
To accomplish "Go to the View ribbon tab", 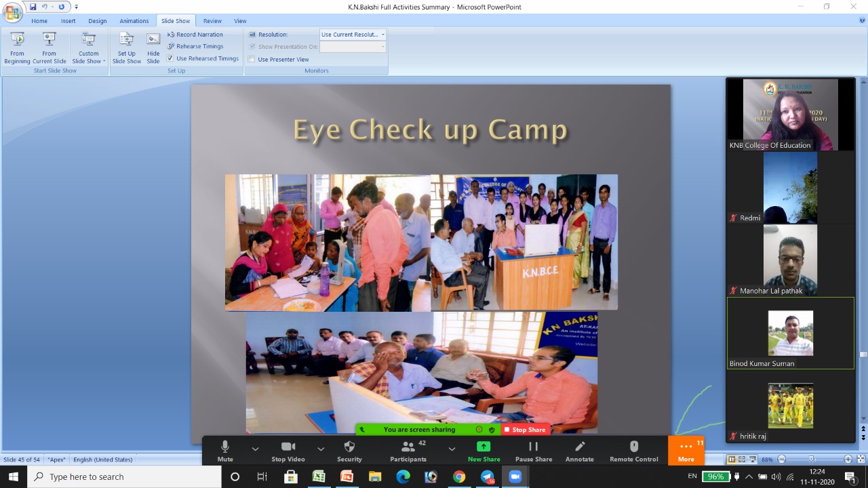I will point(240,21).
